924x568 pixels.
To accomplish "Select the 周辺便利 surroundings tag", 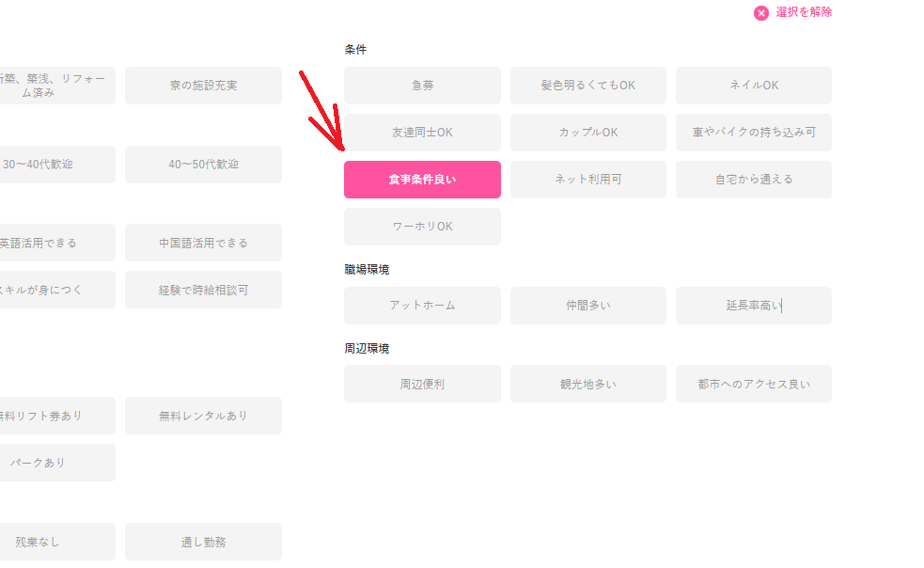I will [x=422, y=384].
